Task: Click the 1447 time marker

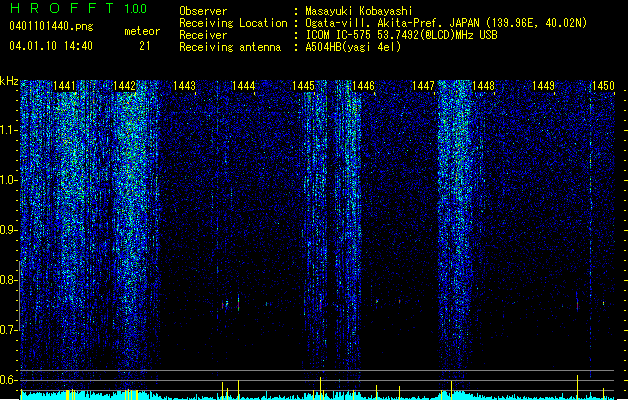Action: tap(424, 86)
